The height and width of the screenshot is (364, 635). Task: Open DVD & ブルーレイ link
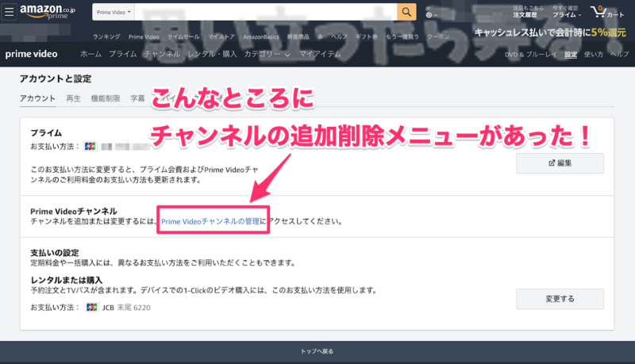click(x=530, y=55)
